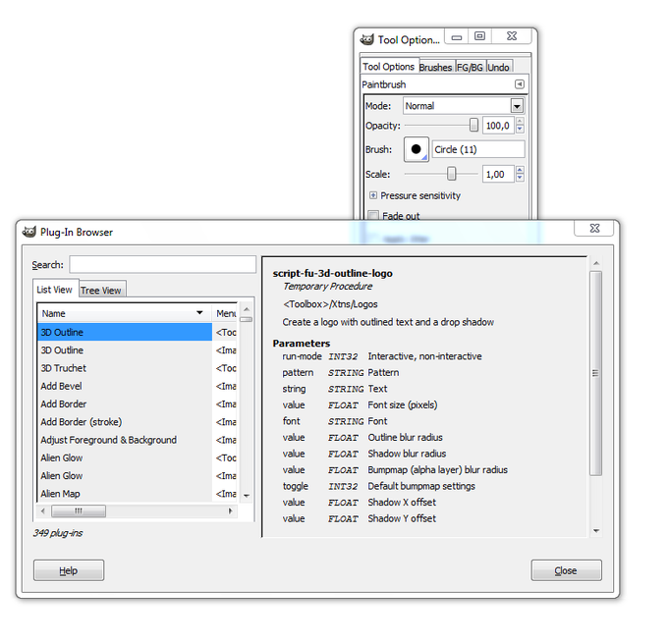Maximize the Tool Options window
This screenshot has width=668, height=644.
479,36
